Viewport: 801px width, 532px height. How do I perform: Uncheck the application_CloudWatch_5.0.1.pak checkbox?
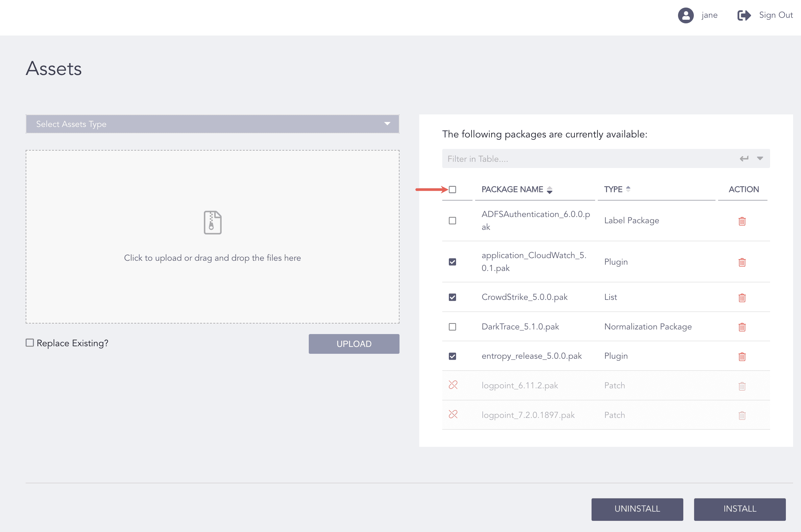[452, 262]
